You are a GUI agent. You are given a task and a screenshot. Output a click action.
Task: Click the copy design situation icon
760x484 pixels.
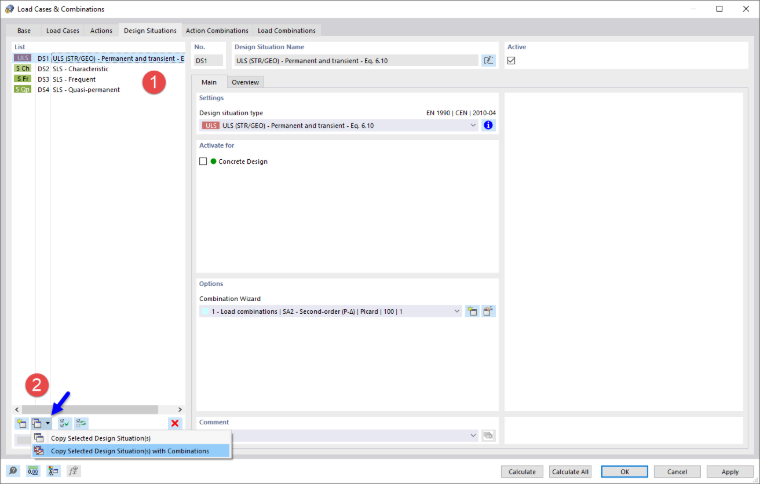coord(37,423)
